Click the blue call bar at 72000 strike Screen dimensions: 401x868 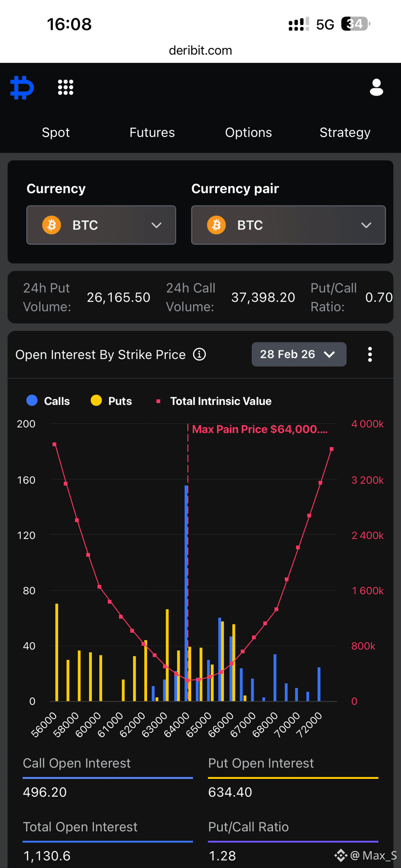pyautogui.click(x=319, y=684)
